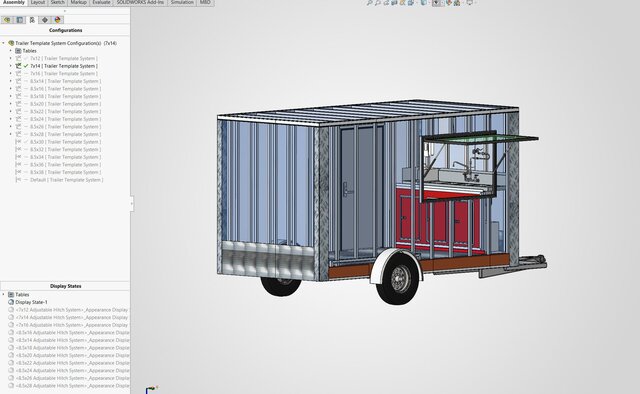Viewport: 640px width, 394px height.
Task: Click the trailer model in the graphics viewport
Action: [x=382, y=202]
